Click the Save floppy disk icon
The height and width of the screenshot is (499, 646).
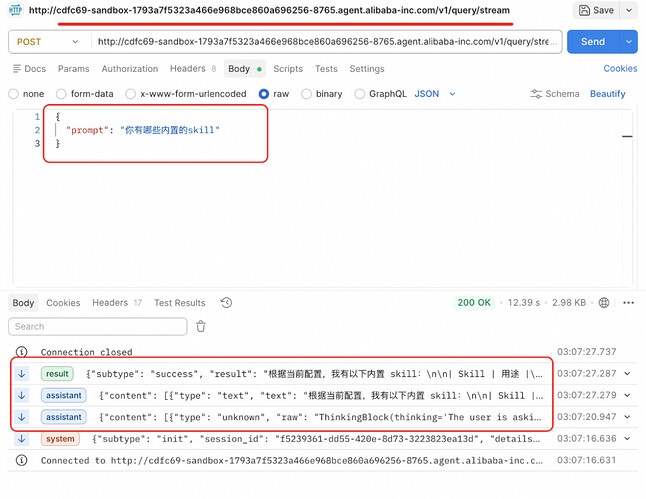point(584,10)
